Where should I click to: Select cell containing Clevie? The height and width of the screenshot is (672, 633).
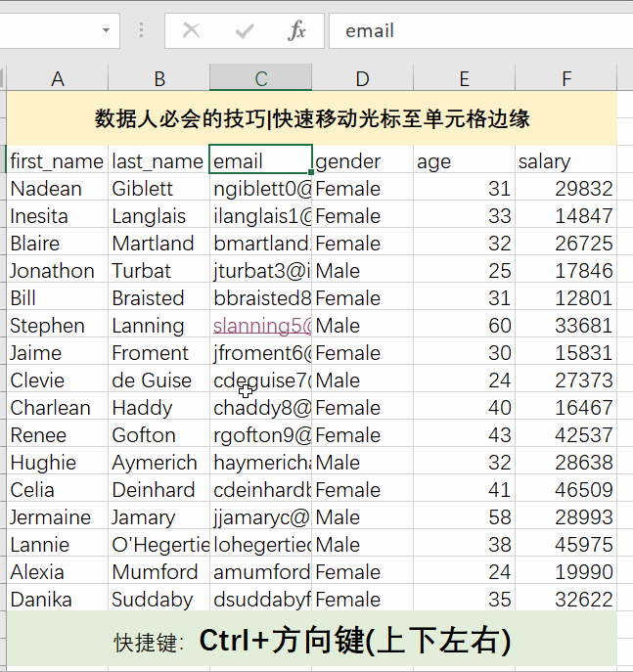[58, 380]
